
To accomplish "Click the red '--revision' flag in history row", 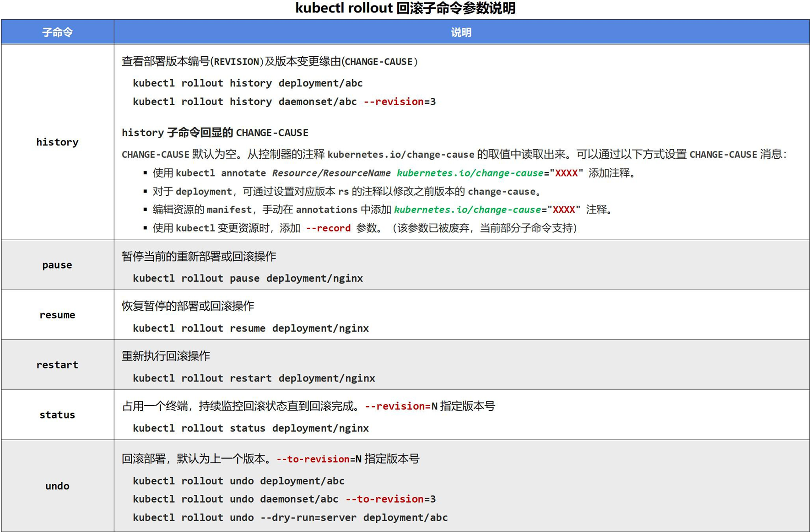I will click(x=394, y=102).
